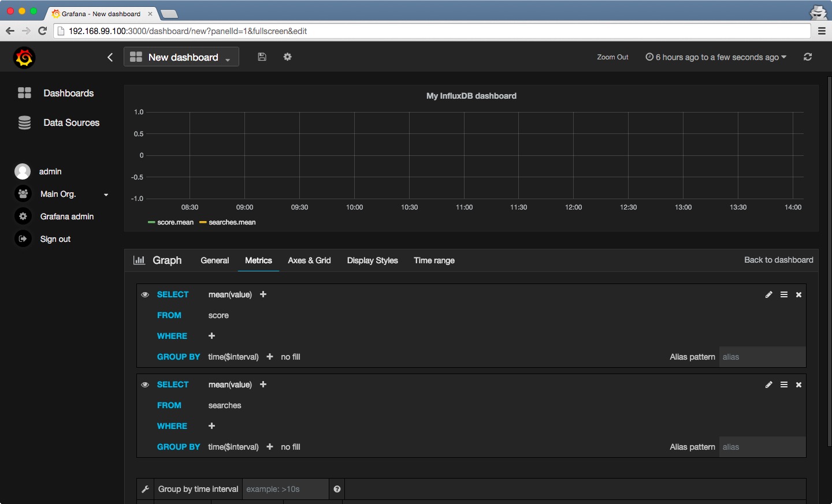
Task: Click the Data Sources database icon
Action: coord(24,122)
